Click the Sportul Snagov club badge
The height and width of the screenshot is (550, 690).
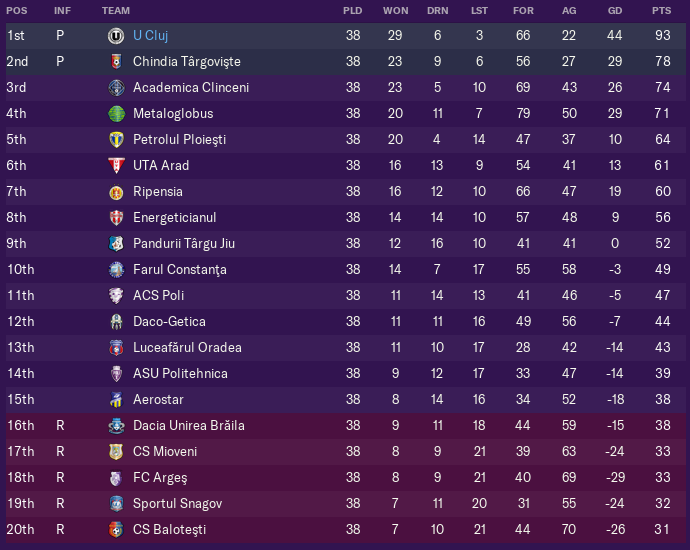click(x=116, y=503)
